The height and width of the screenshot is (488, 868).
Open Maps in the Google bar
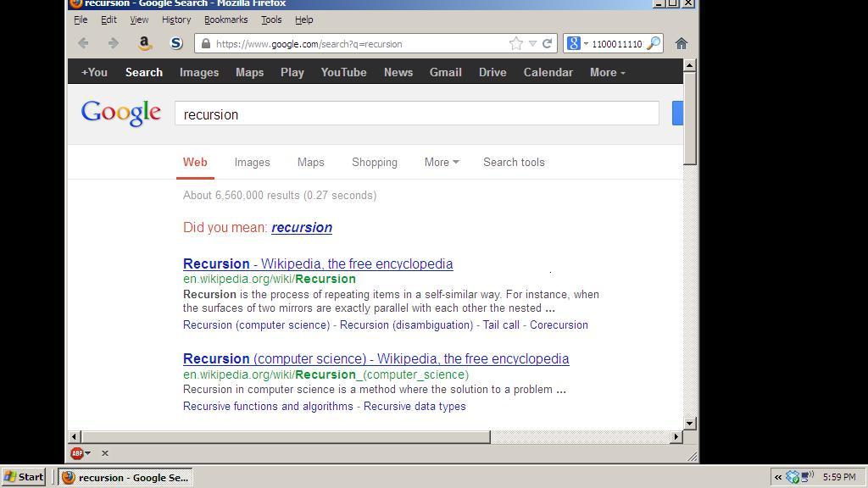coord(250,73)
